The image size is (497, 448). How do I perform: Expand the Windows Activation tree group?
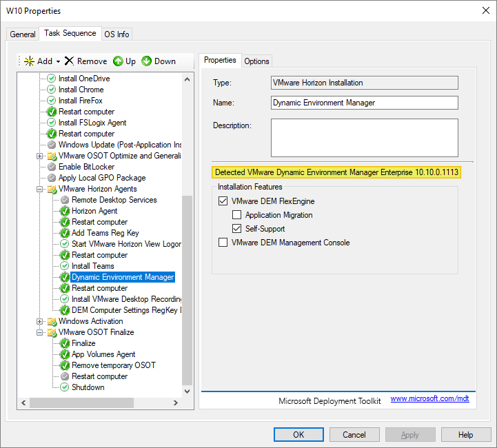pyautogui.click(x=40, y=321)
